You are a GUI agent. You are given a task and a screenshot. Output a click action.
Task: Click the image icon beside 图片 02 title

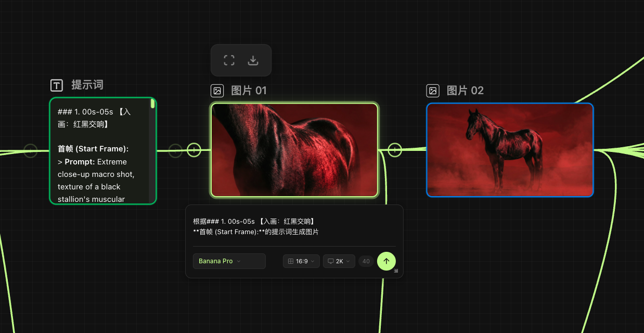tap(433, 91)
